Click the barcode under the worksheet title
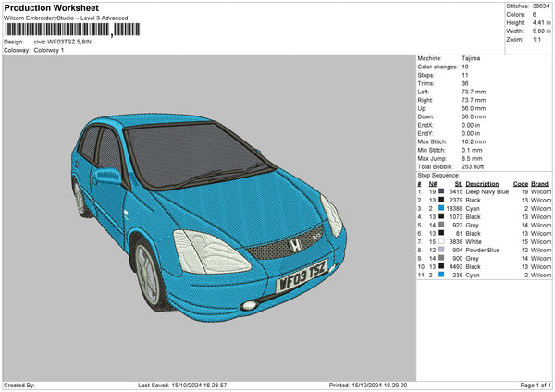This screenshot has width=555, height=392. point(55,31)
